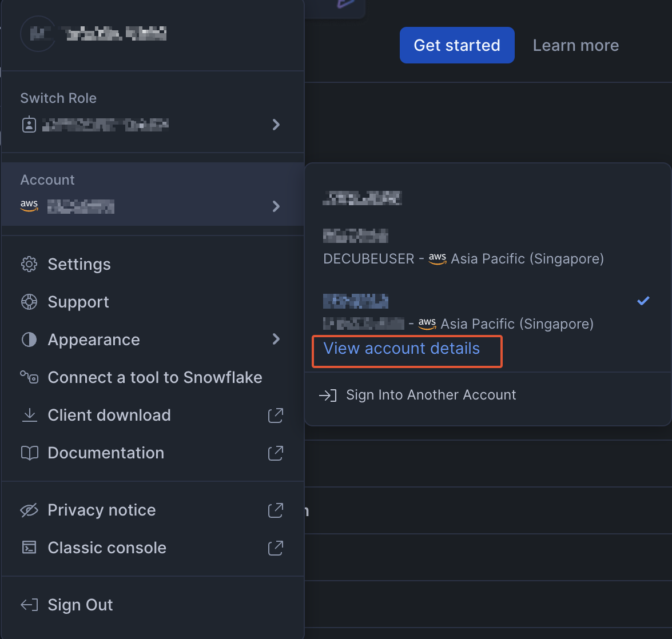The width and height of the screenshot is (672, 639).
Task: Click the Client download arrow icon
Action: [29, 415]
